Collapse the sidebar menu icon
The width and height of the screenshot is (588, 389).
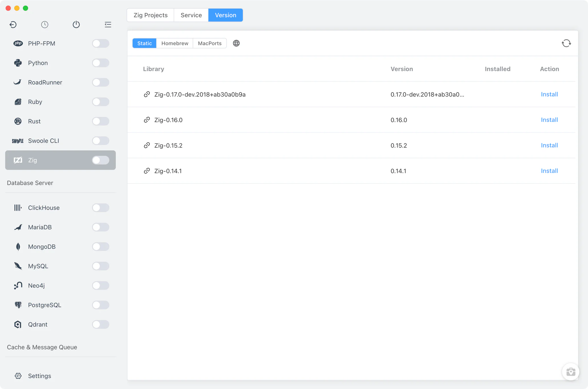108,24
